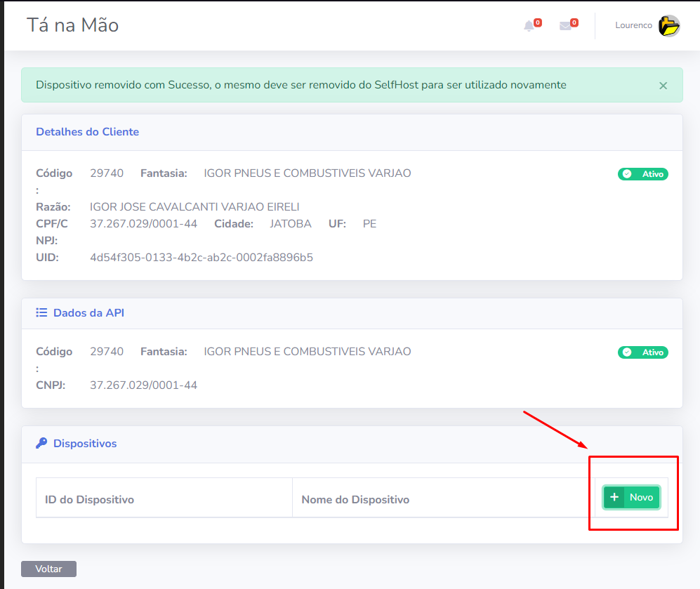This screenshot has width=700, height=589.
Task: Open the Lourenco user menu
Action: click(x=633, y=26)
